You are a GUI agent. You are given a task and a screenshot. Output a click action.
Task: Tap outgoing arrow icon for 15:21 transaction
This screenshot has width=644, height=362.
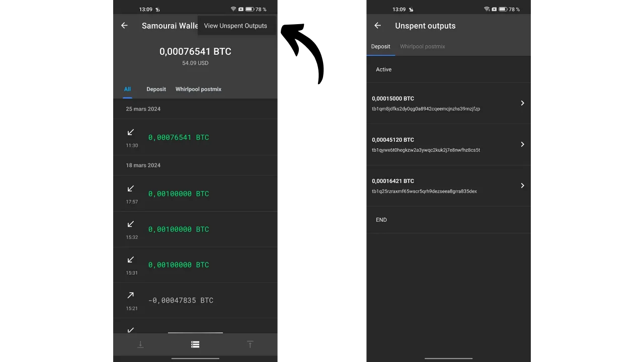click(131, 295)
